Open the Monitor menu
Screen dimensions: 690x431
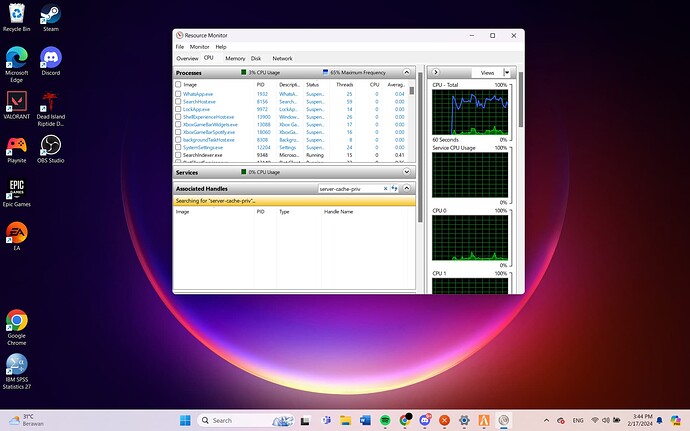200,46
